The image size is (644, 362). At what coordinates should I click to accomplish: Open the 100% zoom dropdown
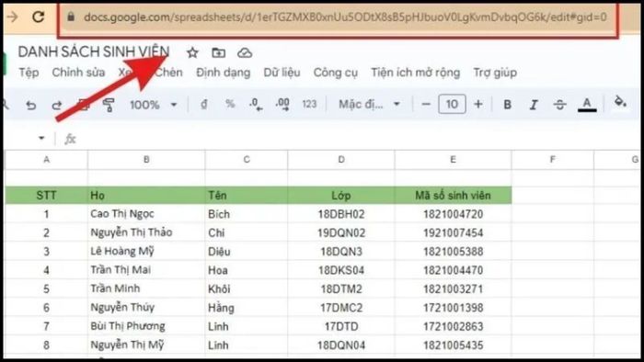pos(153,105)
